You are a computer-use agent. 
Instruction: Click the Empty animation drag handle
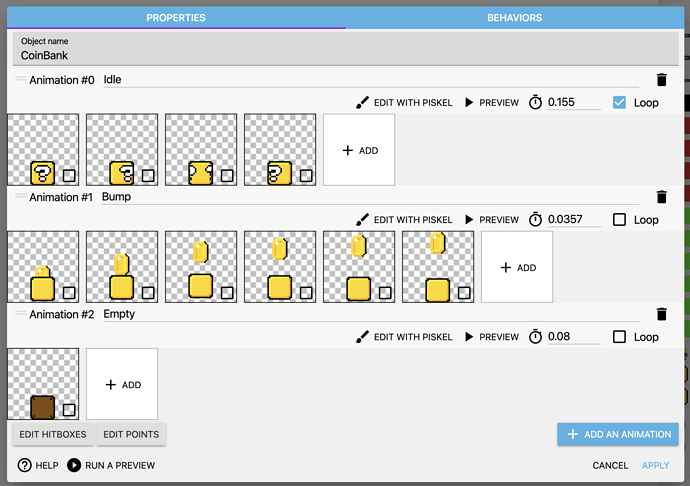[21, 313]
